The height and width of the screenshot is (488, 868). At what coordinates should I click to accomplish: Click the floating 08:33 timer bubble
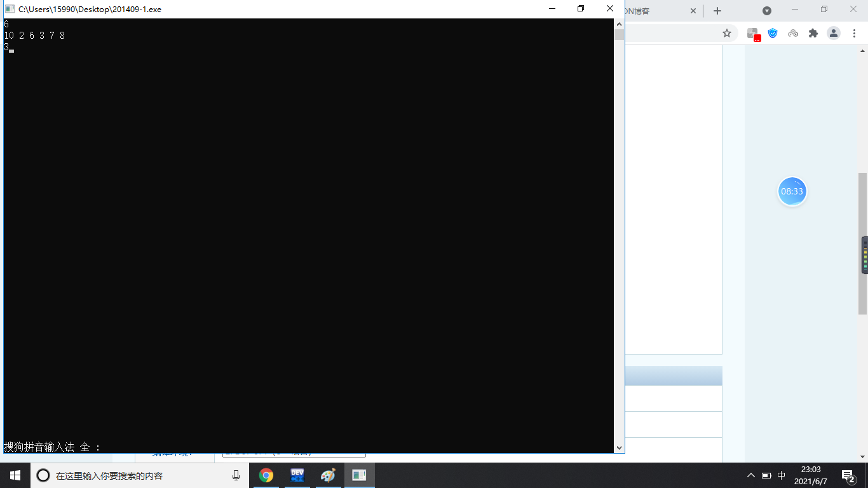(x=792, y=191)
